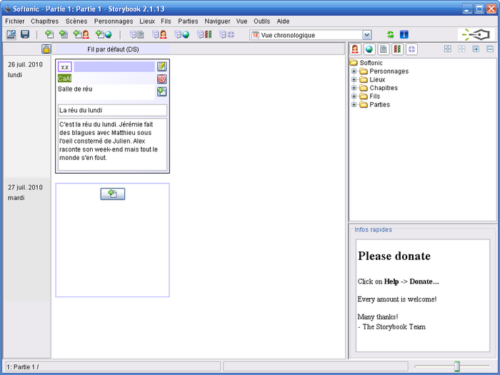This screenshot has height=375, width=500.
Task: Click the new chapter toolbar icon
Action: tap(63, 34)
